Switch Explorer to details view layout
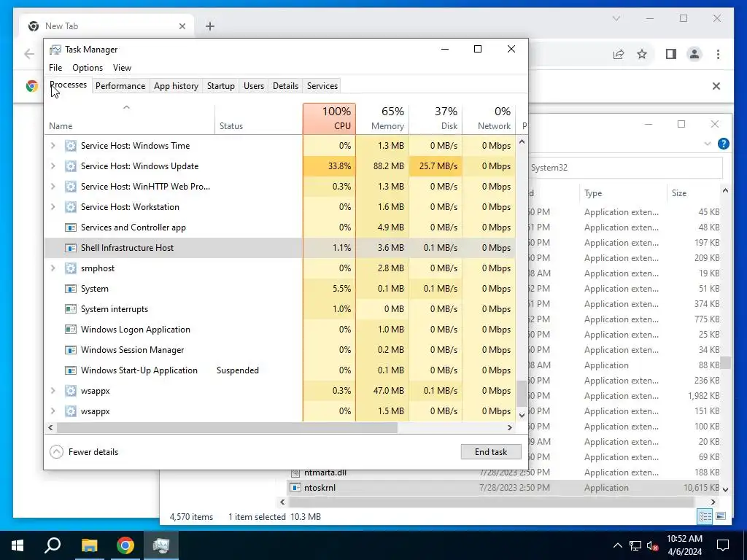Viewport: 747px width, 560px height. [x=705, y=517]
